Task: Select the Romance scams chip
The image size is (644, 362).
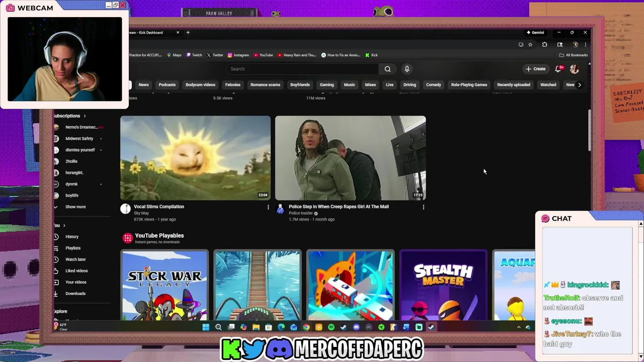Action: (265, 85)
